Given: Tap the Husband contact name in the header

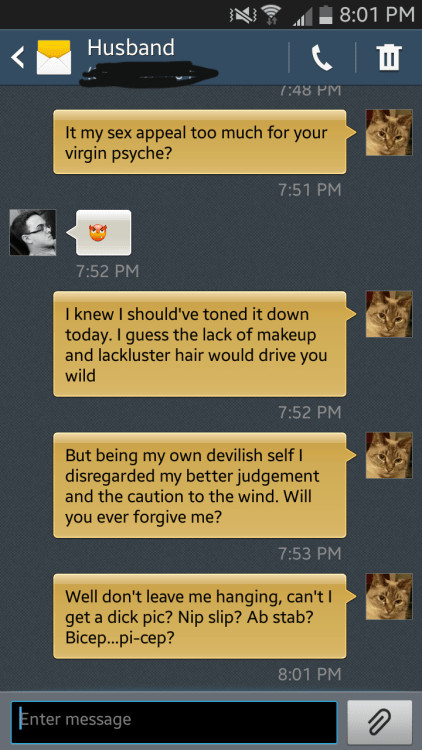Looking at the screenshot, I should tap(131, 48).
